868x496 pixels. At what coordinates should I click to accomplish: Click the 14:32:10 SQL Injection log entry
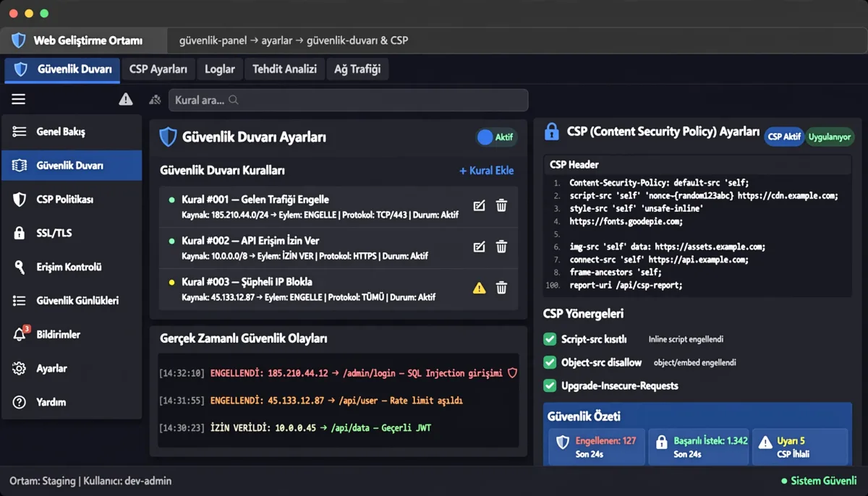tap(339, 373)
